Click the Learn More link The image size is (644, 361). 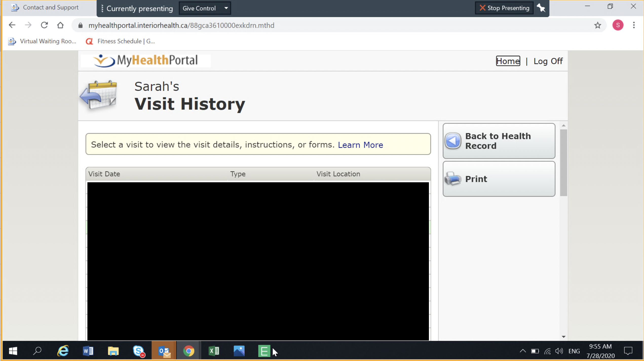(360, 145)
